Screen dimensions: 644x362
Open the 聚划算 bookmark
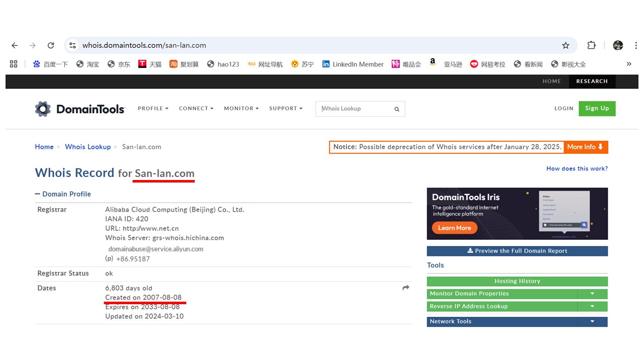(184, 64)
